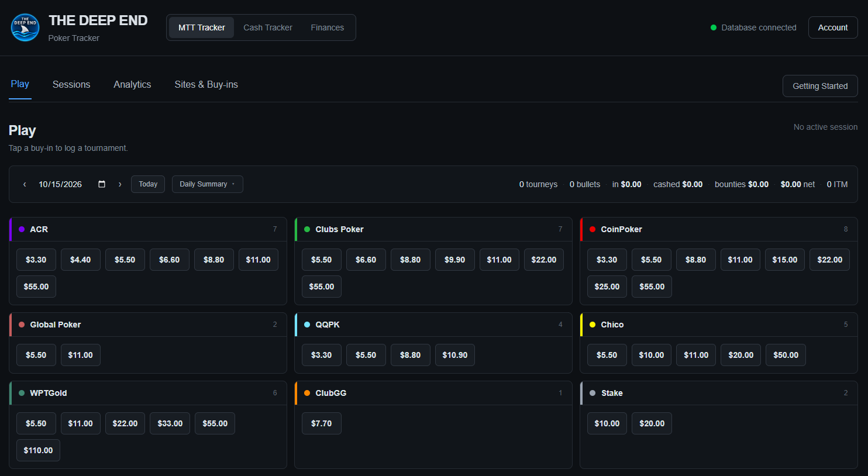The width and height of the screenshot is (868, 476).
Task: Click the date input field 10/15/2026
Action: coord(73,184)
